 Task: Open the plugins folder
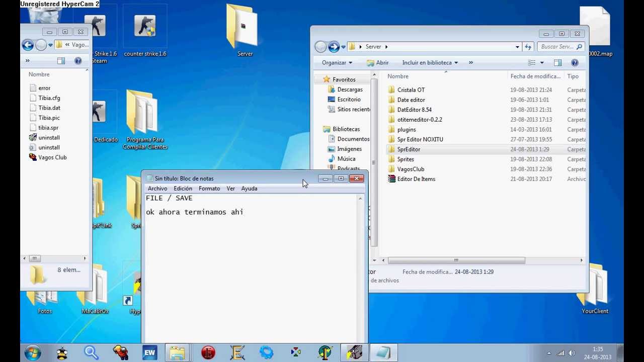click(x=407, y=130)
